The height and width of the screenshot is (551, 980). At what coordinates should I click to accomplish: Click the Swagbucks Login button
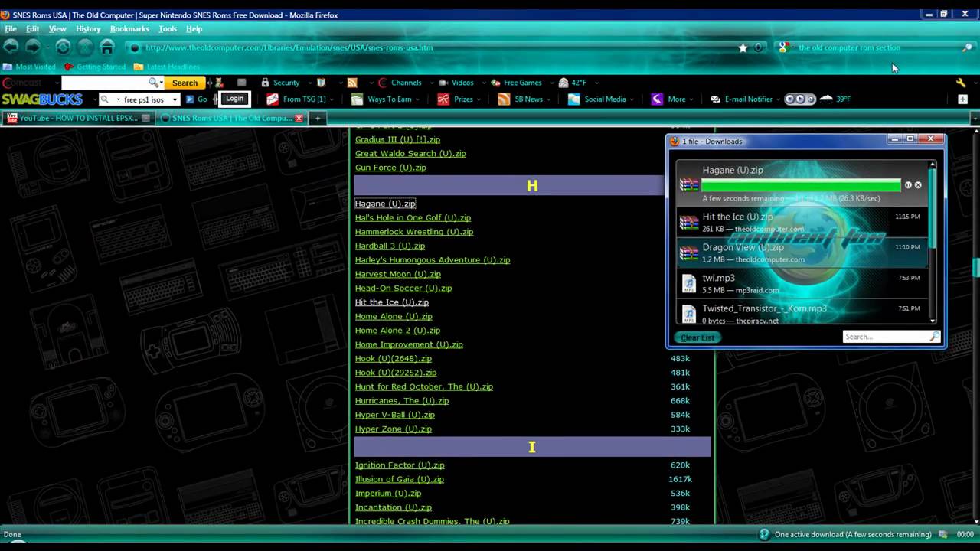tap(234, 99)
